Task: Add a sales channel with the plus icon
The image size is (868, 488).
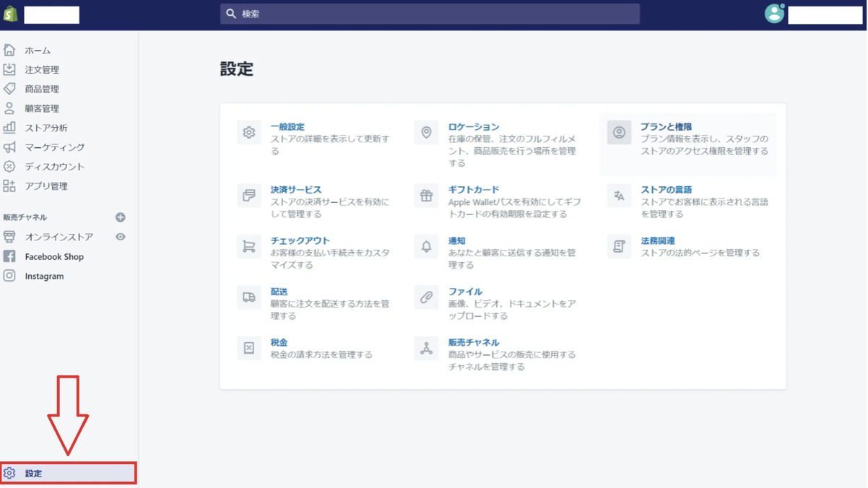Action: tap(121, 217)
